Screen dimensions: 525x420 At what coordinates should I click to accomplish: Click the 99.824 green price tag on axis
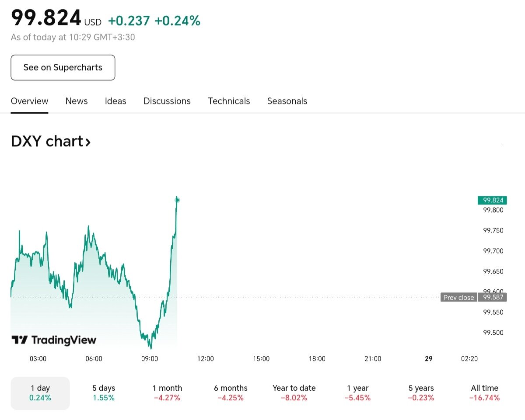pyautogui.click(x=492, y=201)
